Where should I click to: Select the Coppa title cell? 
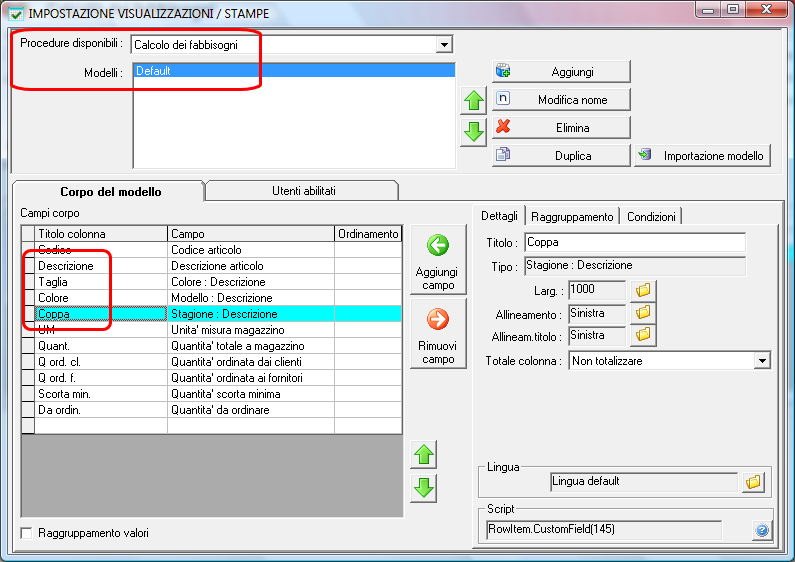pos(101,314)
